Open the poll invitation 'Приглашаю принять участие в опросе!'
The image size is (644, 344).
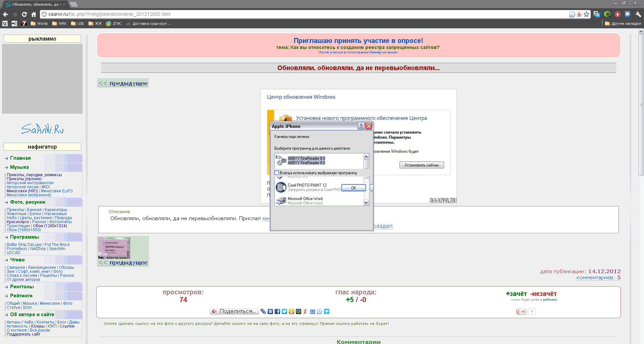358,41
